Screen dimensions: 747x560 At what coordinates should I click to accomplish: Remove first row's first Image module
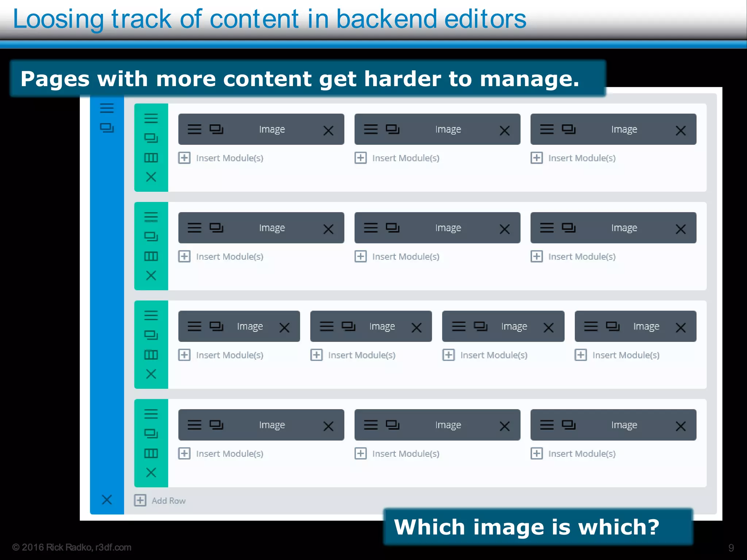[x=328, y=131]
